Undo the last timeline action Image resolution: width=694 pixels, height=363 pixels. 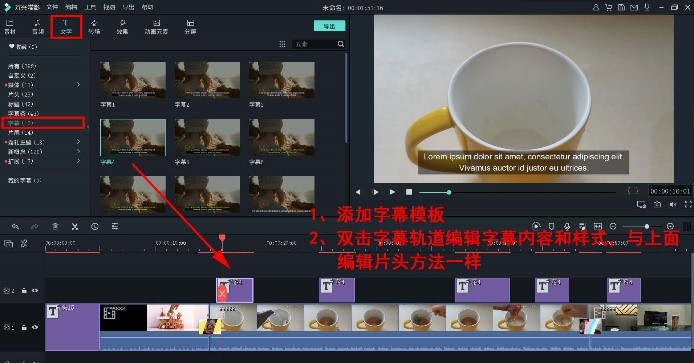pos(15,226)
